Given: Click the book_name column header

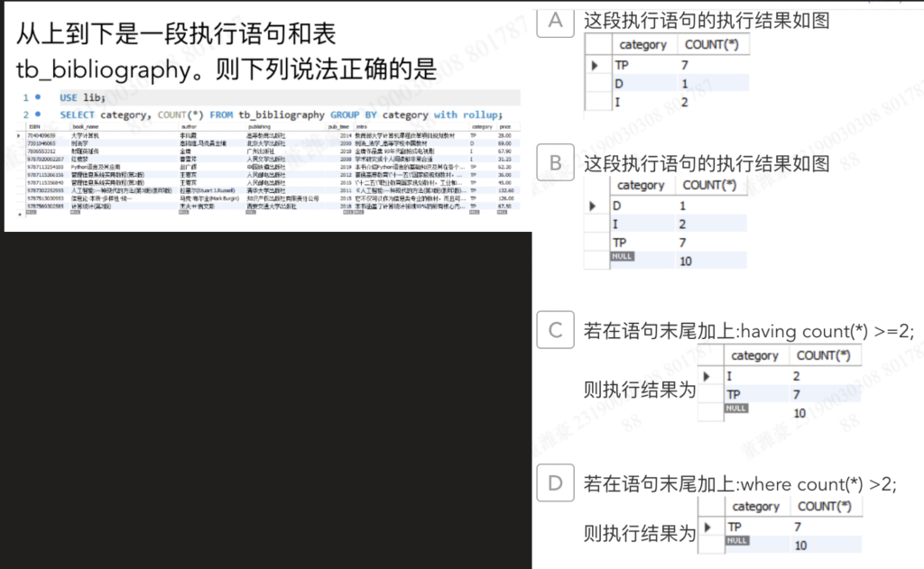Looking at the screenshot, I should [x=84, y=127].
